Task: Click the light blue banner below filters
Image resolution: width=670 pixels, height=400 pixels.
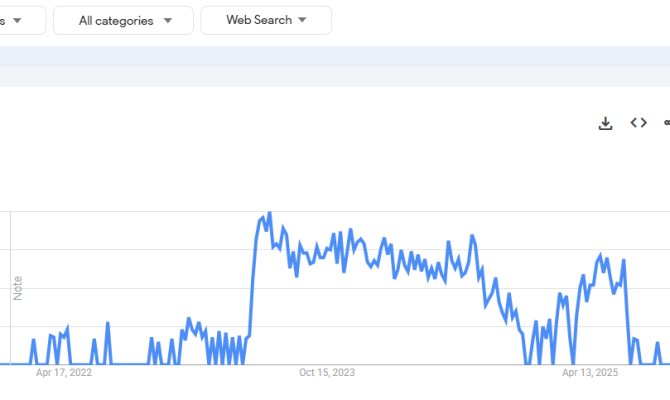Action: tap(335, 66)
